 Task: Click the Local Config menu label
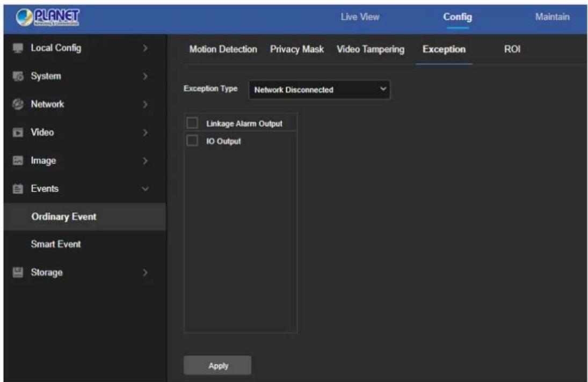coord(56,48)
